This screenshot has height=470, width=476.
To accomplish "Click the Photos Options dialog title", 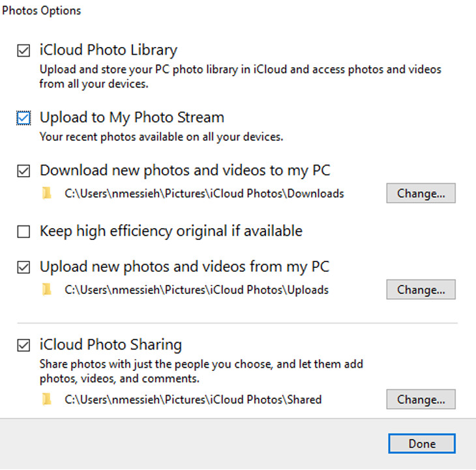I will [x=42, y=11].
